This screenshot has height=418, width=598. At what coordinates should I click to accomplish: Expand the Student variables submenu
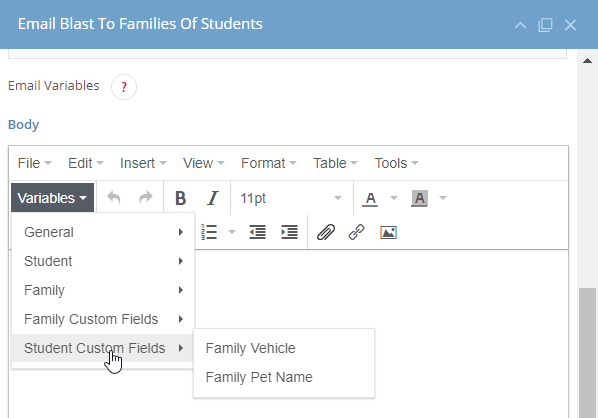[103, 261]
